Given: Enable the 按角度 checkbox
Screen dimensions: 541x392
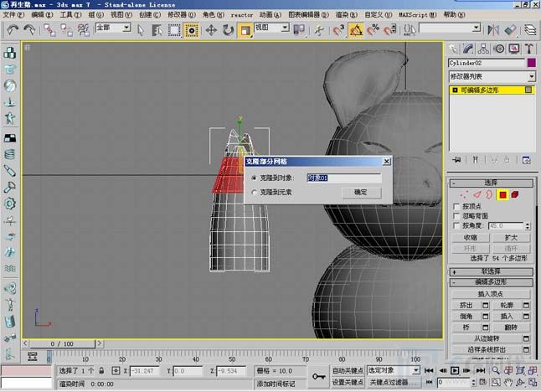Looking at the screenshot, I should (x=456, y=225).
